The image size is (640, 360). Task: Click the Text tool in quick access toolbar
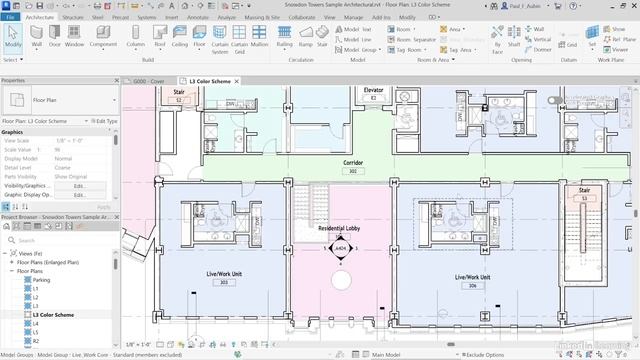[x=171, y=6]
